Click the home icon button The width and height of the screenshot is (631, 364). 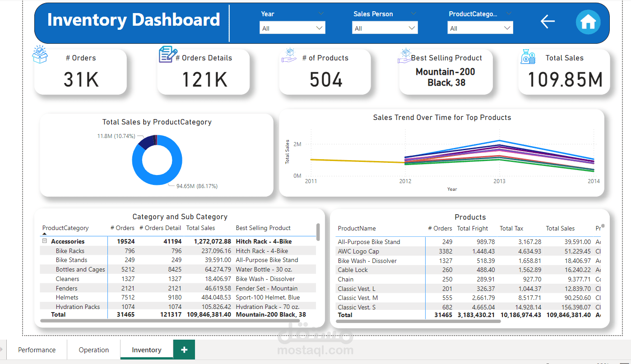588,21
